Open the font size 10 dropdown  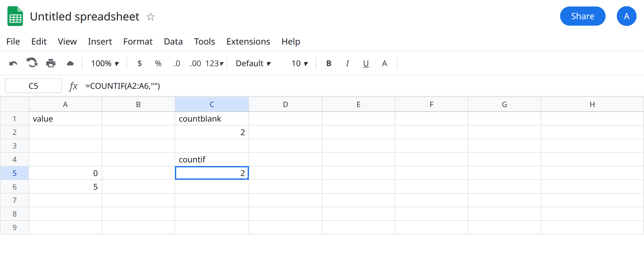[300, 63]
